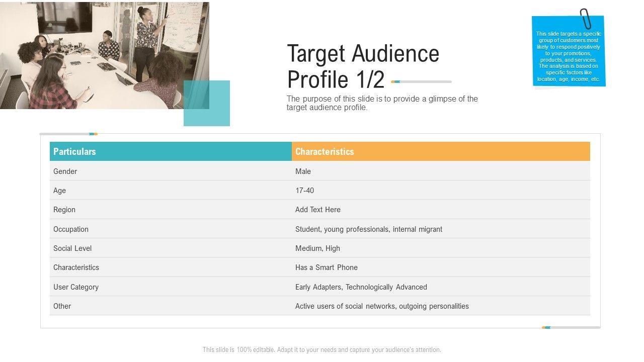Click the Early Adapters, Technologically Advanced cell

click(361, 287)
